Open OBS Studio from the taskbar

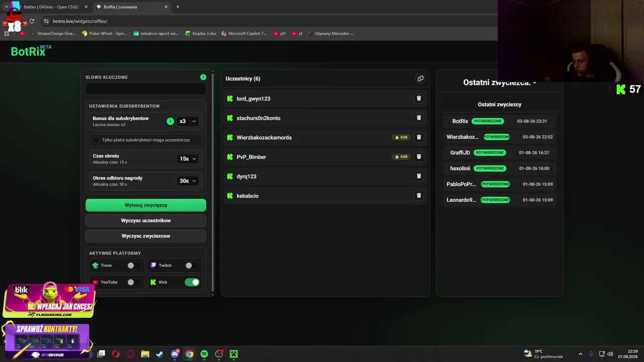pyautogui.click(x=219, y=354)
